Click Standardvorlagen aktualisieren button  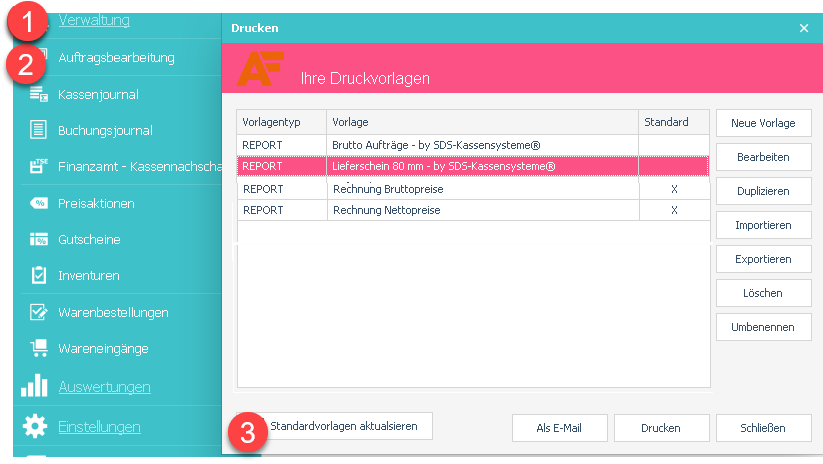coord(344,426)
